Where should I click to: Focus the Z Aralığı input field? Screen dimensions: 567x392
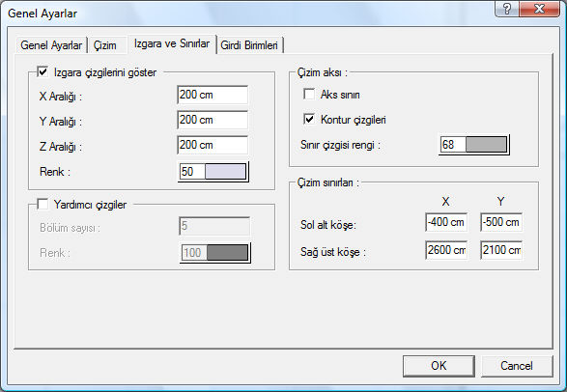[x=213, y=145]
